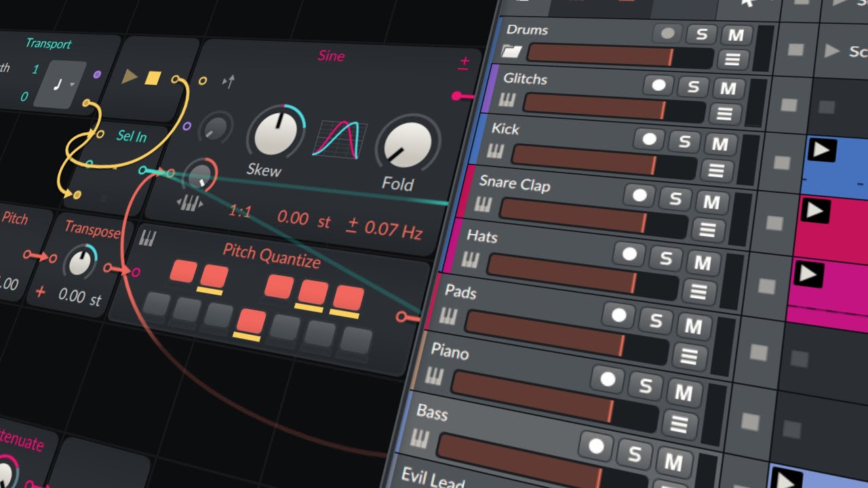Click the Pads track keyboard icon

pyautogui.click(x=448, y=316)
